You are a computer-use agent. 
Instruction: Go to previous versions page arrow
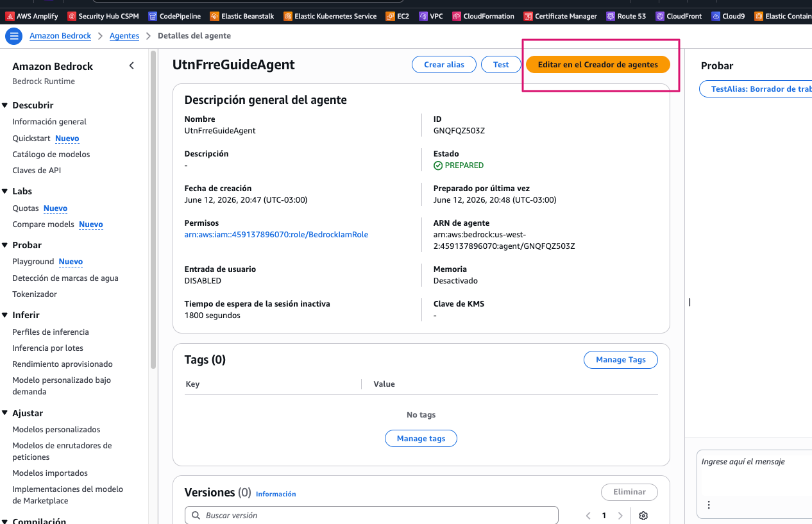pos(588,516)
